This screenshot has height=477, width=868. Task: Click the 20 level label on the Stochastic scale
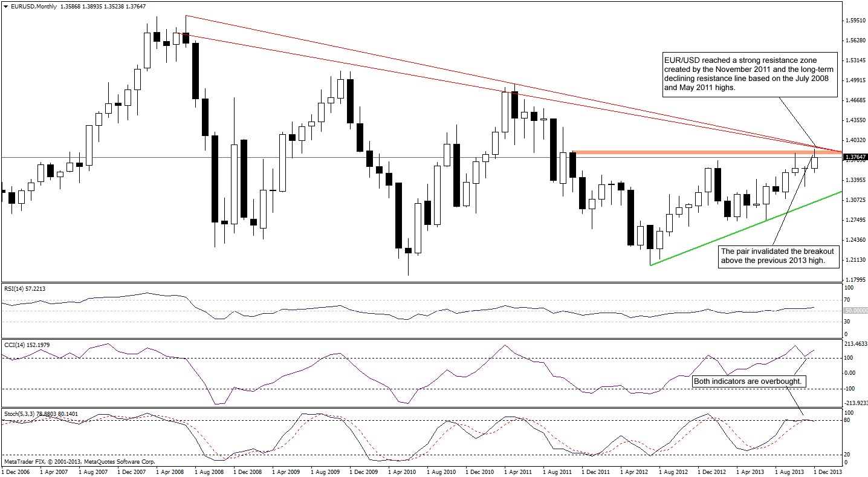(x=848, y=454)
